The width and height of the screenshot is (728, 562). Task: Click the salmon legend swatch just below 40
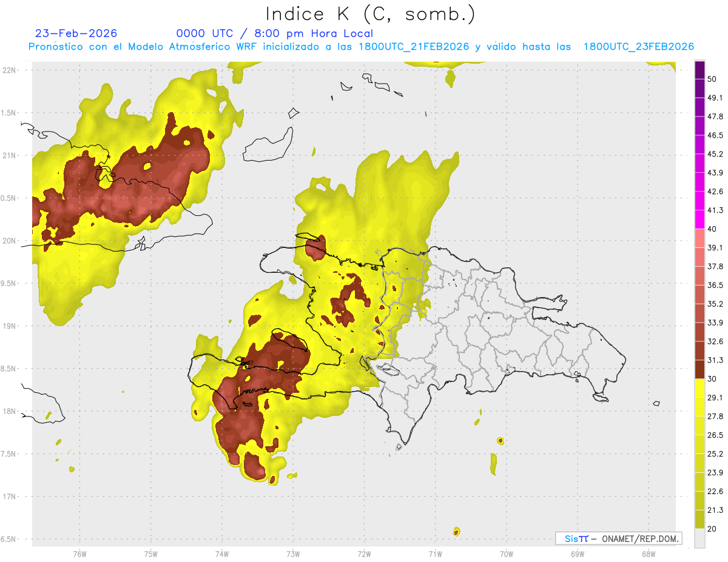(700, 238)
